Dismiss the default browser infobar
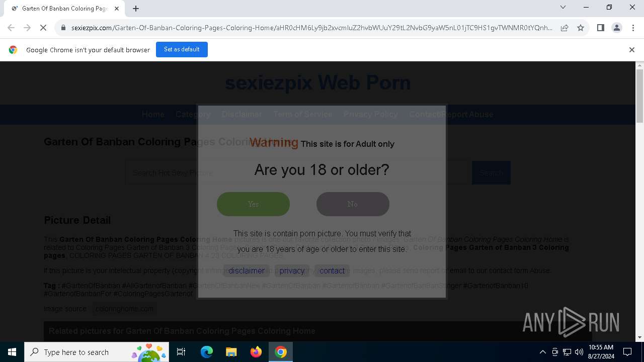Image resolution: width=644 pixels, height=362 pixels. click(x=632, y=50)
